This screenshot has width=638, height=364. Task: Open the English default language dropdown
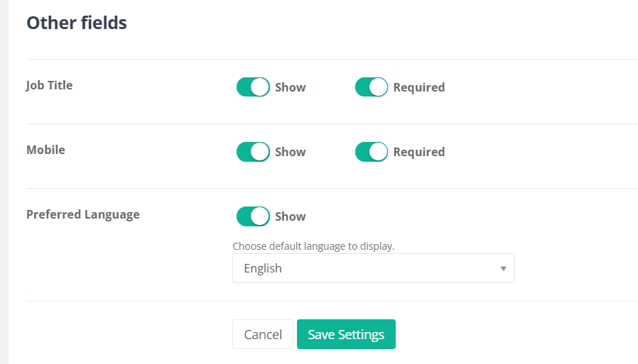click(374, 268)
